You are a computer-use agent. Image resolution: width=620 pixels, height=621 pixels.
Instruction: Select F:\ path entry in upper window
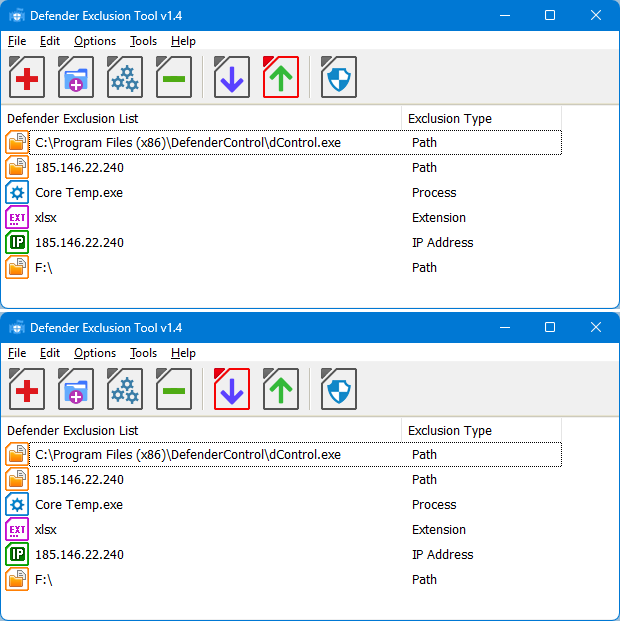coord(43,268)
